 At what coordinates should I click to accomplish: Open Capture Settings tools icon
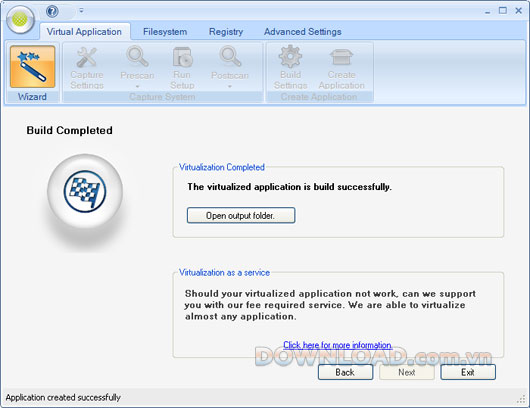87,57
